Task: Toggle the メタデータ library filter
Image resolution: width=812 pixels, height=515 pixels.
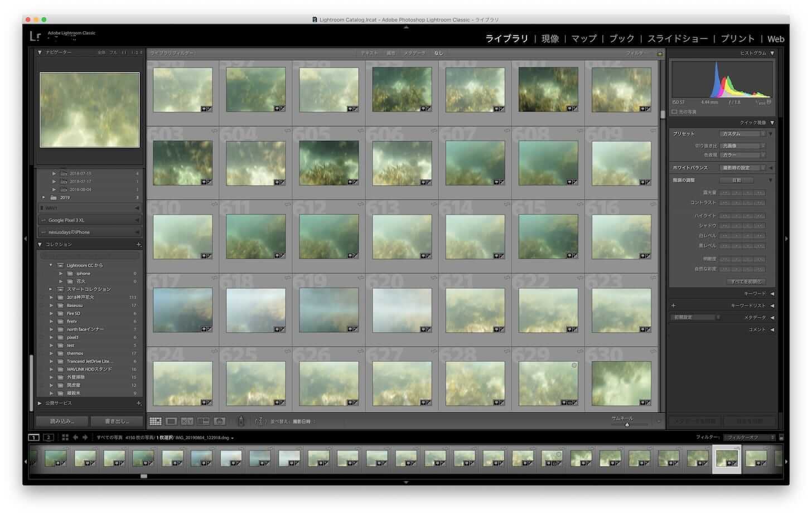Action: pos(414,53)
